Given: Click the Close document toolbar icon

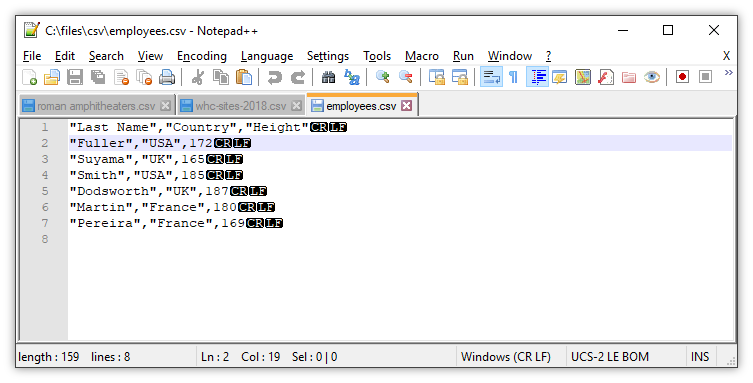Looking at the screenshot, I should tap(121, 77).
